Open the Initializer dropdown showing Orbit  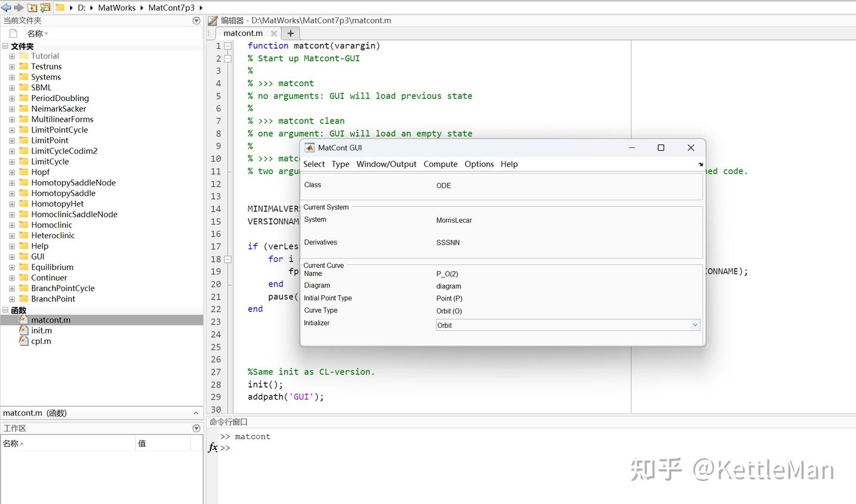pyautogui.click(x=694, y=325)
